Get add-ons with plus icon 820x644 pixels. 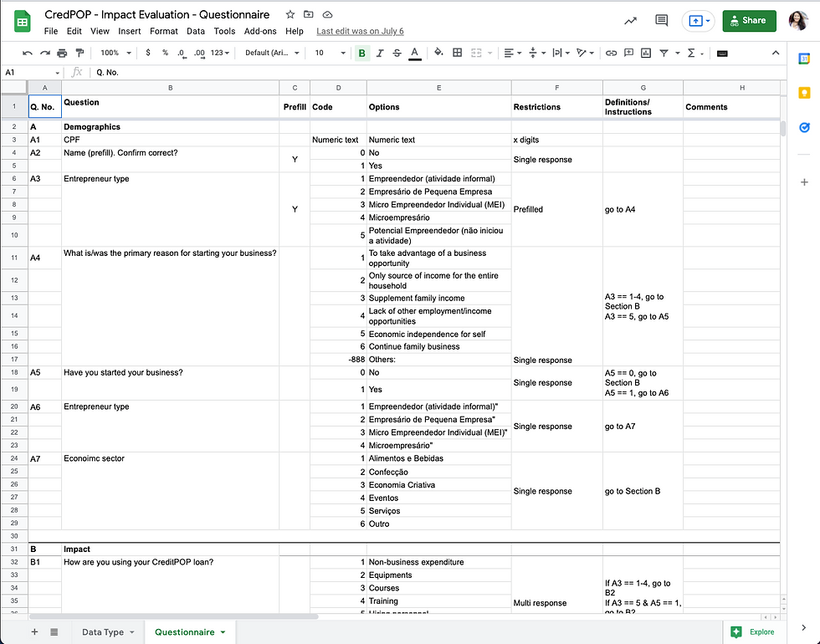(804, 182)
